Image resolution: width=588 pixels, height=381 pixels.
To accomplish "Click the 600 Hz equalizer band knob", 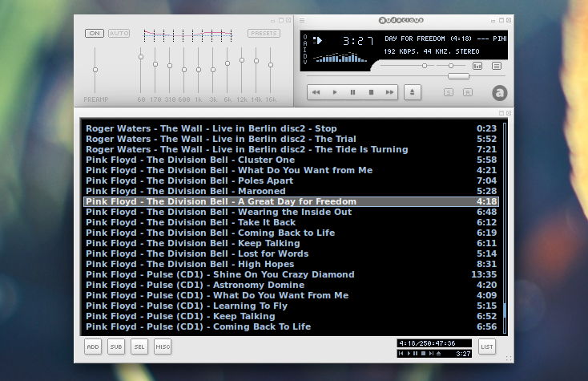I will click(x=184, y=70).
